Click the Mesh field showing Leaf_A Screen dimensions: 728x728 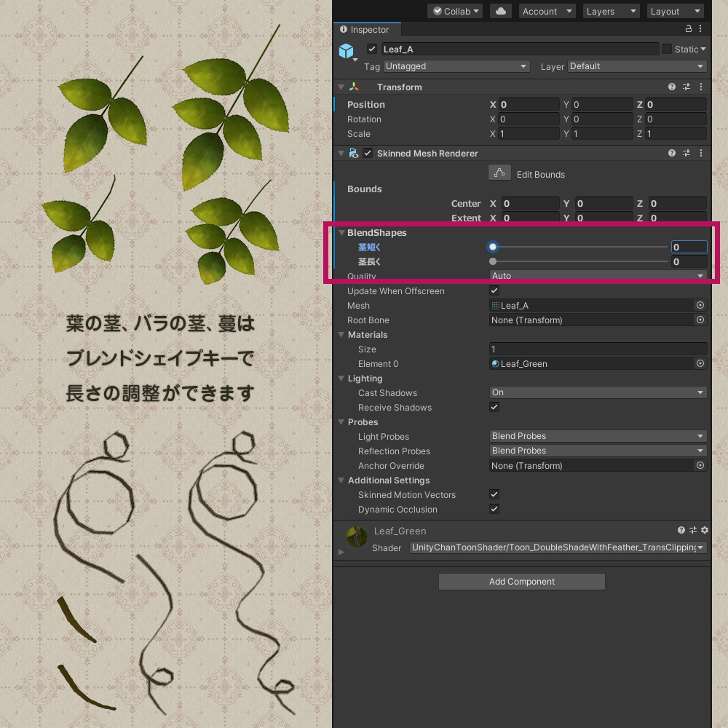click(x=591, y=305)
